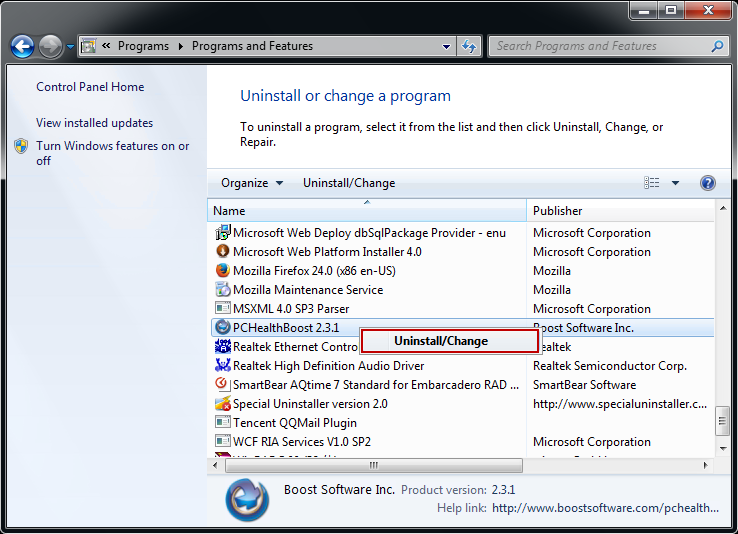Click the Windows features shield icon
Screen dimensions: 738x534
21,146
